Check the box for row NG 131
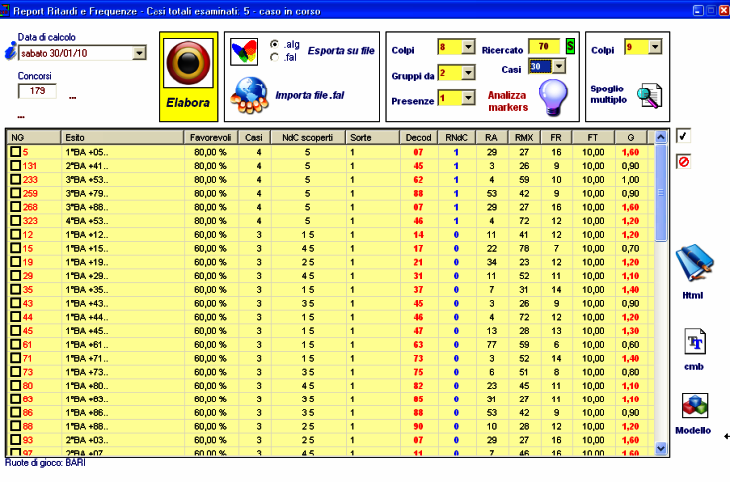 tap(16, 166)
